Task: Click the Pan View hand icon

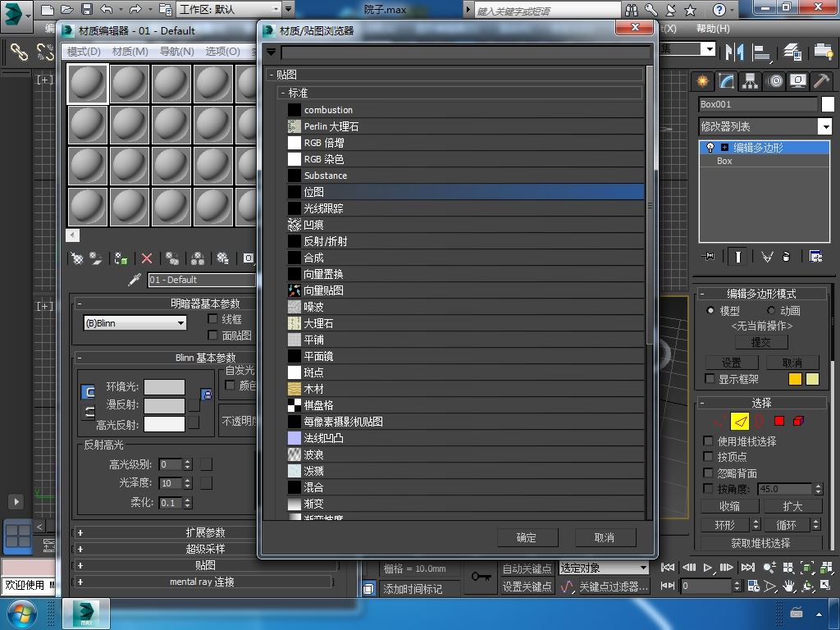Action: (x=788, y=586)
